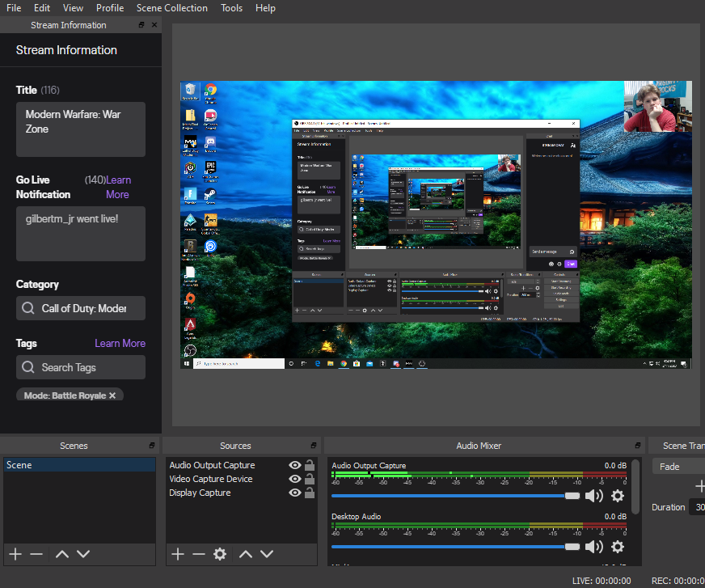Toggle visibility of Display Capture source
The width and height of the screenshot is (705, 588).
(295, 493)
